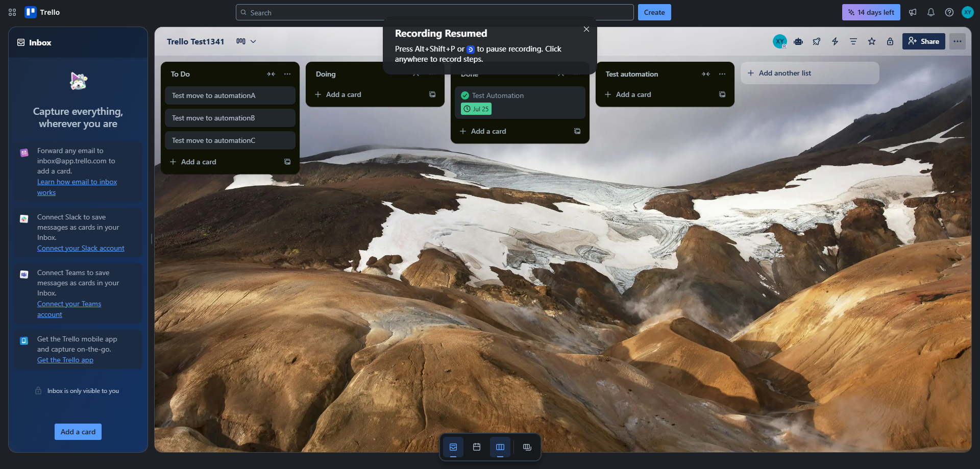Create from template in Doing list
This screenshot has height=469, width=980.
click(x=432, y=94)
